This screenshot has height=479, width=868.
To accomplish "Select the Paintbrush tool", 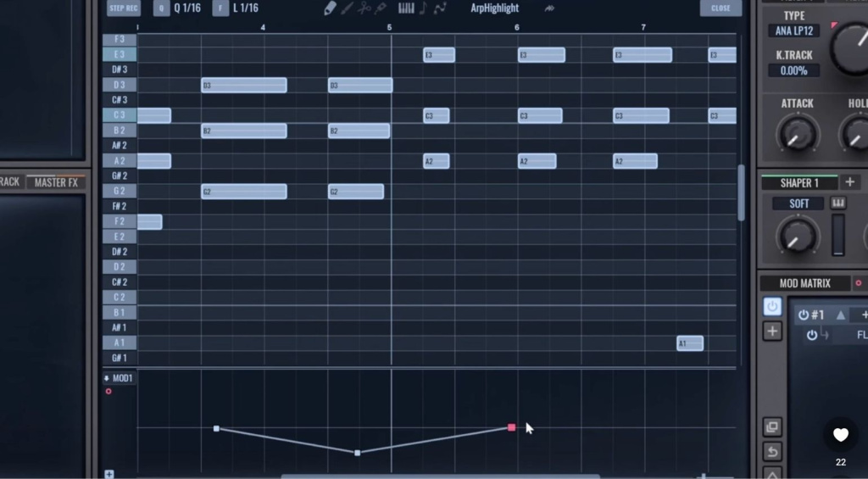I will pos(347,8).
